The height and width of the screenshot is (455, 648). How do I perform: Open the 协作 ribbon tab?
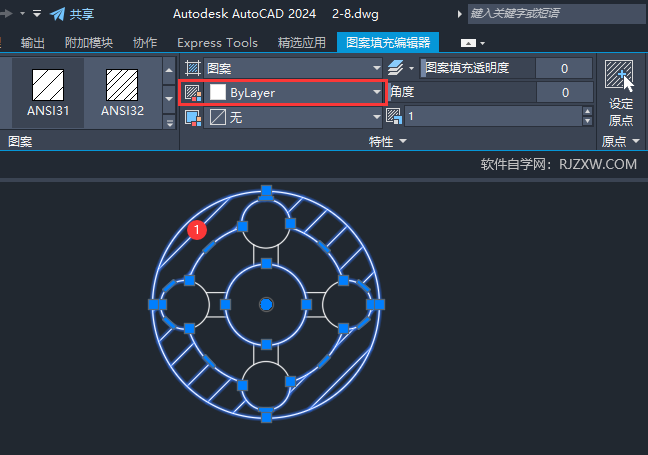coord(145,43)
